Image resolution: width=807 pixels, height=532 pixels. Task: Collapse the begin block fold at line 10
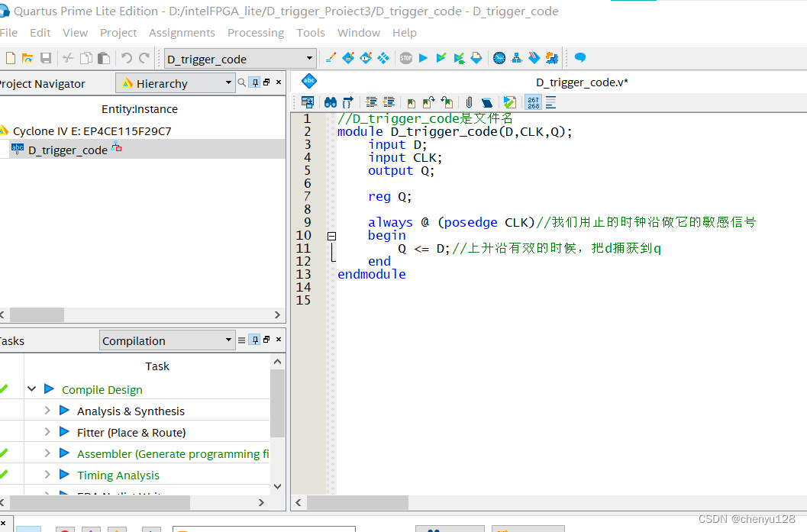click(x=332, y=236)
